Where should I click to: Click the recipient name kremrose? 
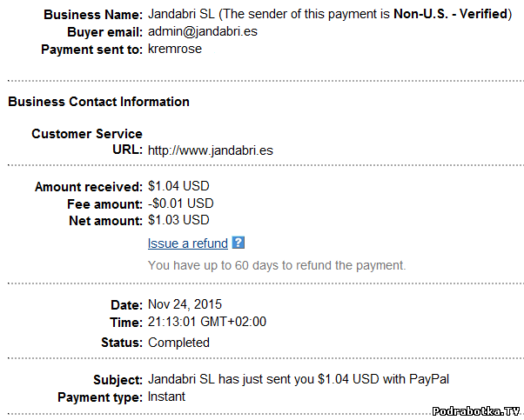click(174, 50)
